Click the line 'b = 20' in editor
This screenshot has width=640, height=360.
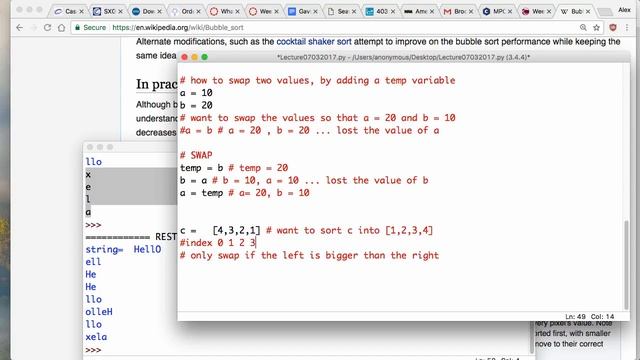pyautogui.click(x=196, y=106)
